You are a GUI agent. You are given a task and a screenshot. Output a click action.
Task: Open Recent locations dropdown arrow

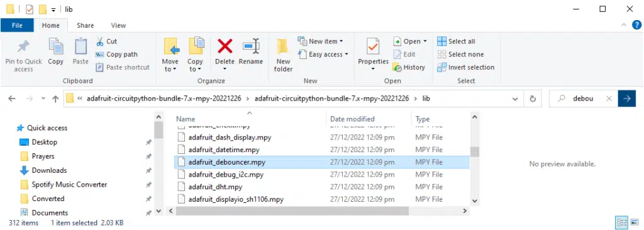coord(43,99)
